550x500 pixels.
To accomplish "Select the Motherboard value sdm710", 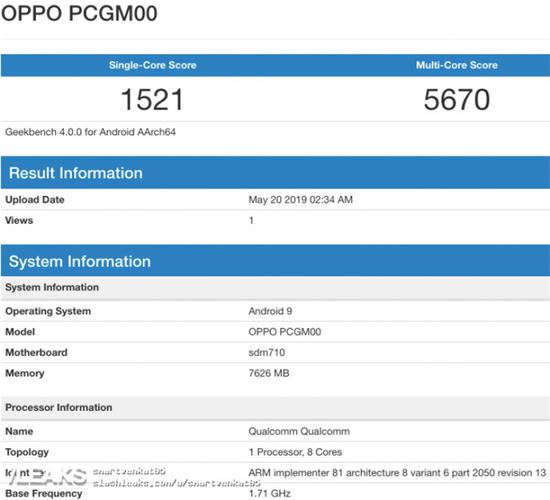I will (x=267, y=353).
